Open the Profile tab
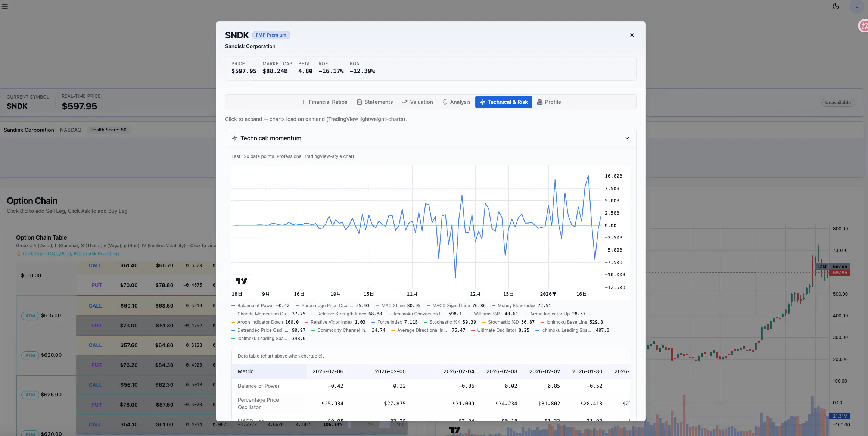The image size is (868, 436). 549,102
